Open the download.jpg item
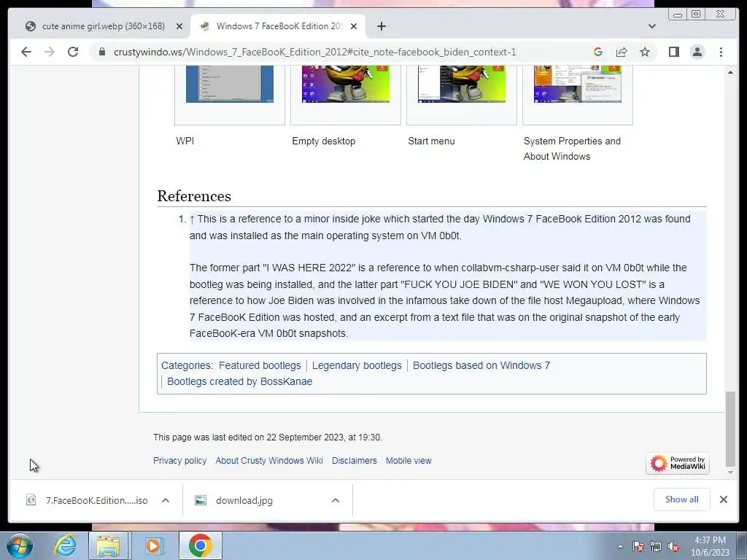The width and height of the screenshot is (747, 560). click(x=244, y=500)
